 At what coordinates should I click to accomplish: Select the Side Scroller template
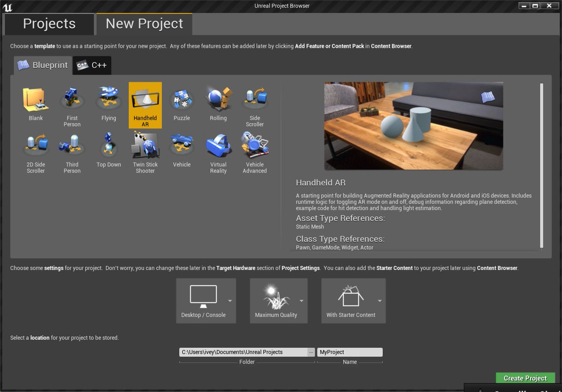coord(255,105)
